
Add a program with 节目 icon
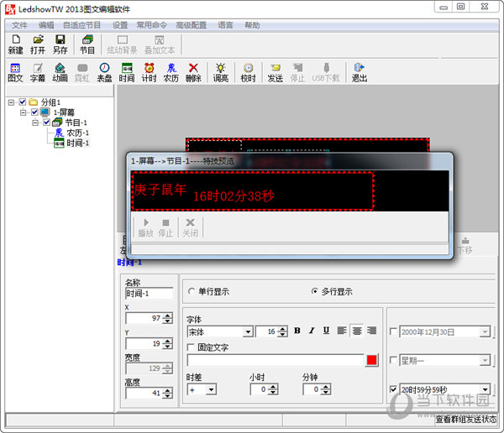pos(87,44)
